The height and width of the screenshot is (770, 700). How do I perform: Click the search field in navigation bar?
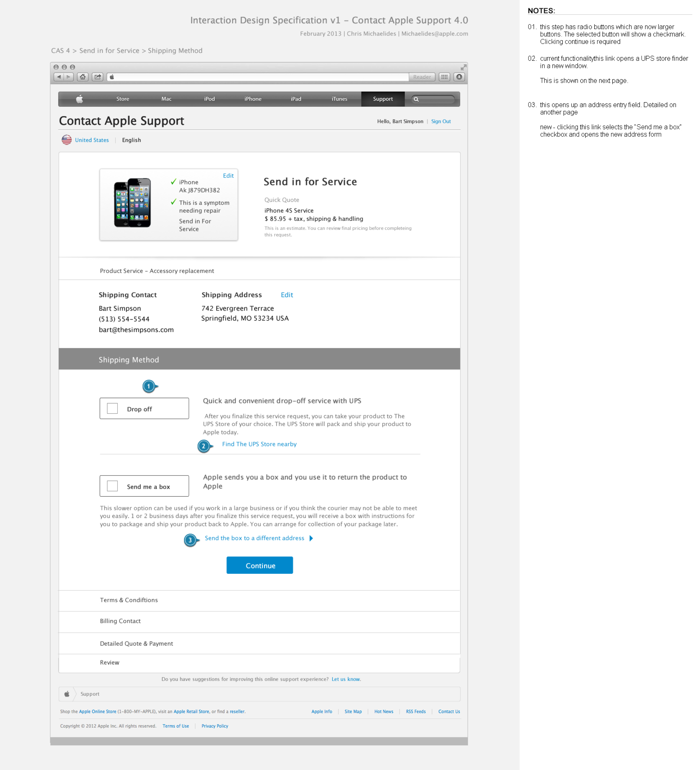pos(435,99)
